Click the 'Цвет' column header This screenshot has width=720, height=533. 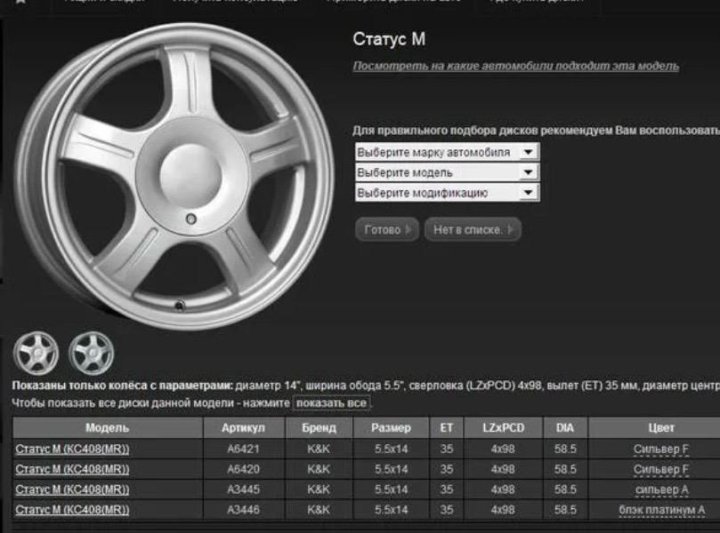click(x=661, y=428)
